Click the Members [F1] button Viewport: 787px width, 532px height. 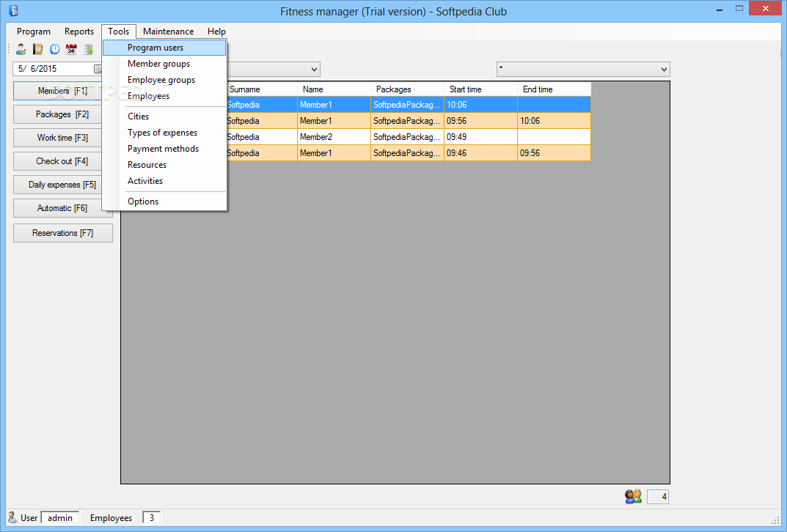coord(58,91)
